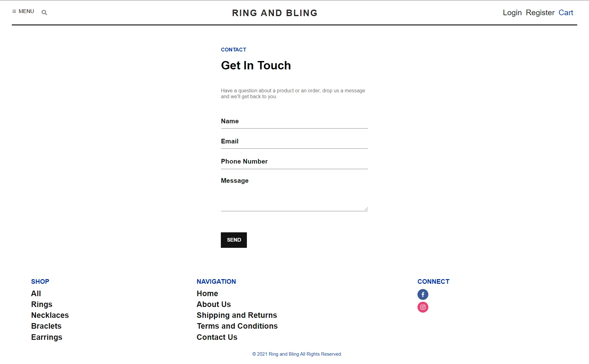Open Terms and Conditions page
The image size is (589, 364).
coord(237,326)
